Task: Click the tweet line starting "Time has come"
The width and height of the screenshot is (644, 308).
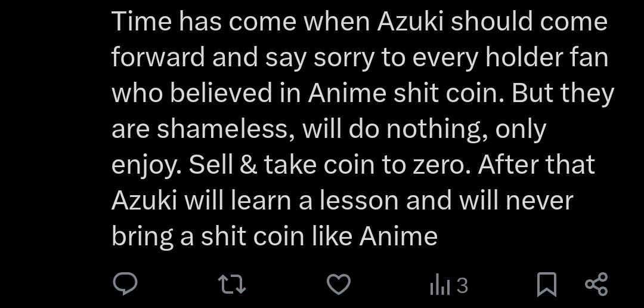Action: pos(360,21)
